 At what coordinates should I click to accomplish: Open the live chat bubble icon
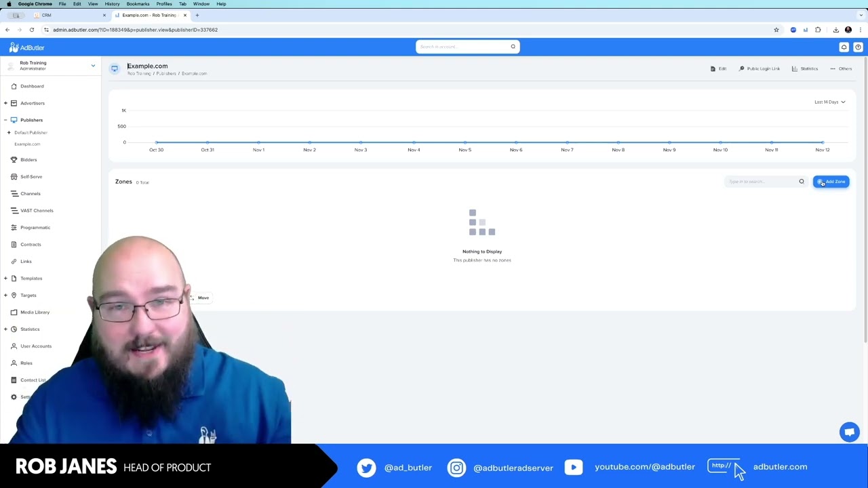click(850, 432)
